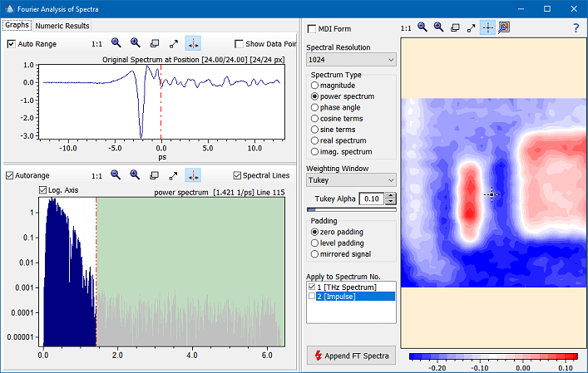Viewport: 588px width, 373px height.
Task: Toggle cursor marker on power spectrum graph
Action: [193, 175]
